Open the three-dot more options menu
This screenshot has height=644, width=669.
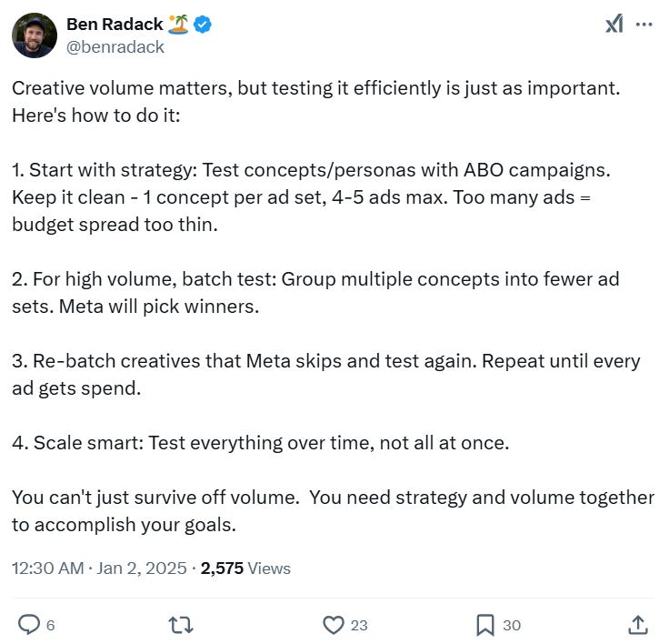(644, 25)
